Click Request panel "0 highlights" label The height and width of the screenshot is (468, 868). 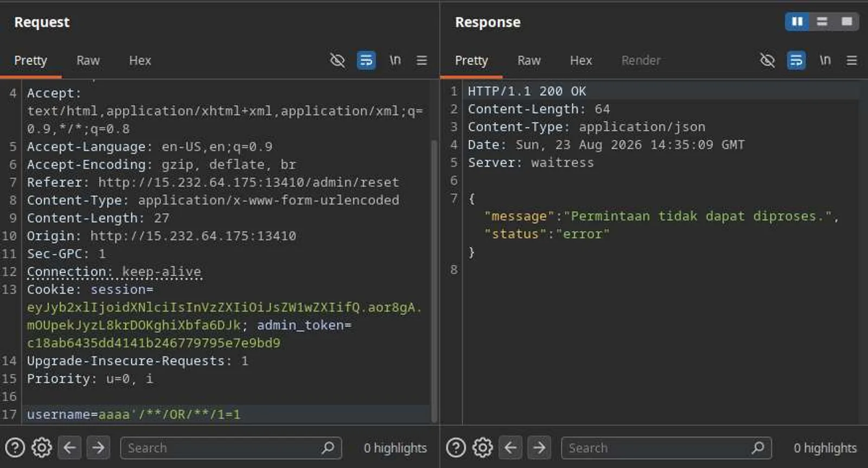click(x=395, y=448)
